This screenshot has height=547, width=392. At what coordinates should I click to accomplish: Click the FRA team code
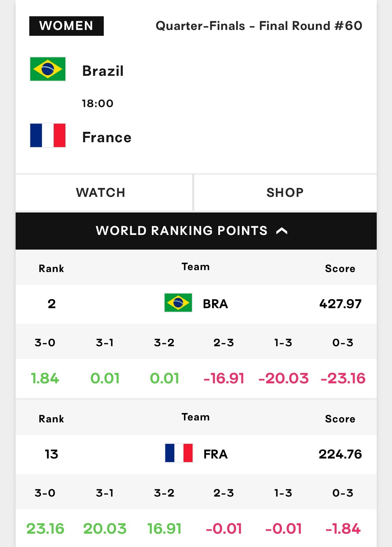215,454
